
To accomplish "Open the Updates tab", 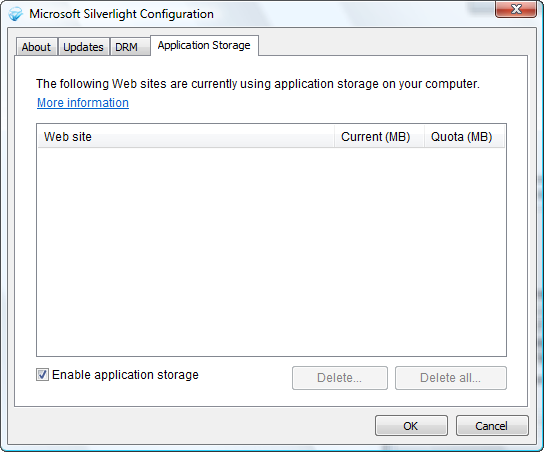I will (83, 47).
